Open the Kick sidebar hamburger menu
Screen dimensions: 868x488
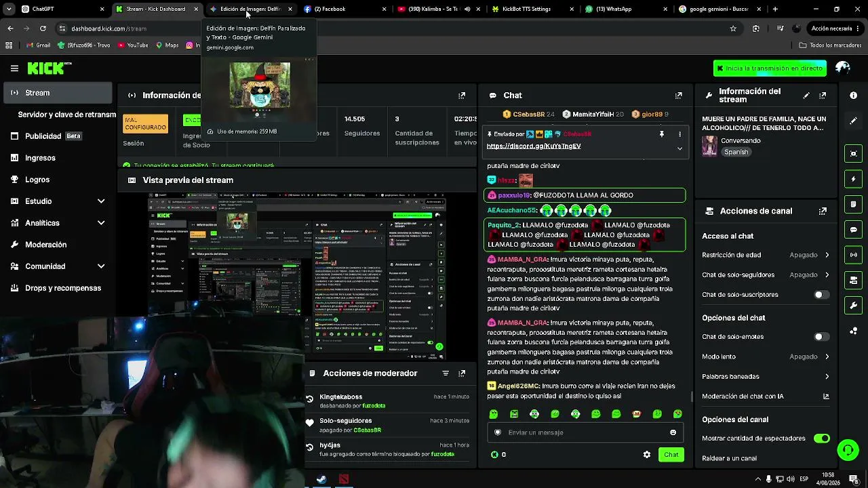(14, 68)
